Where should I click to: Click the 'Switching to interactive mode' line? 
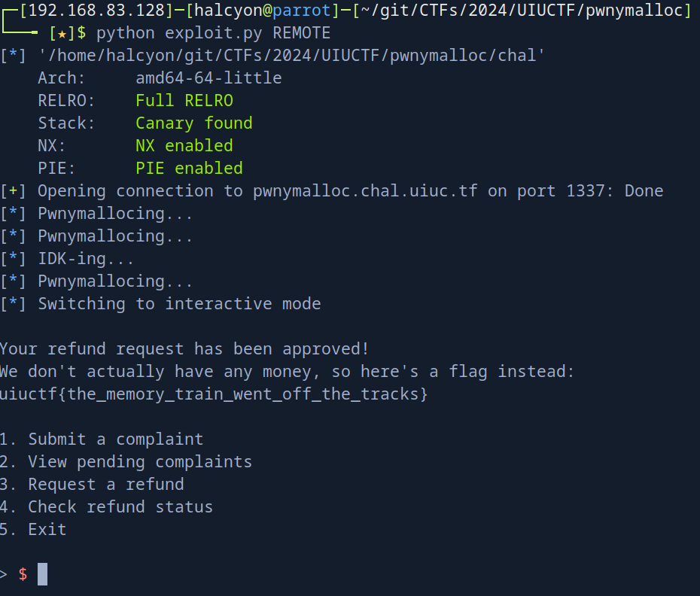179,304
